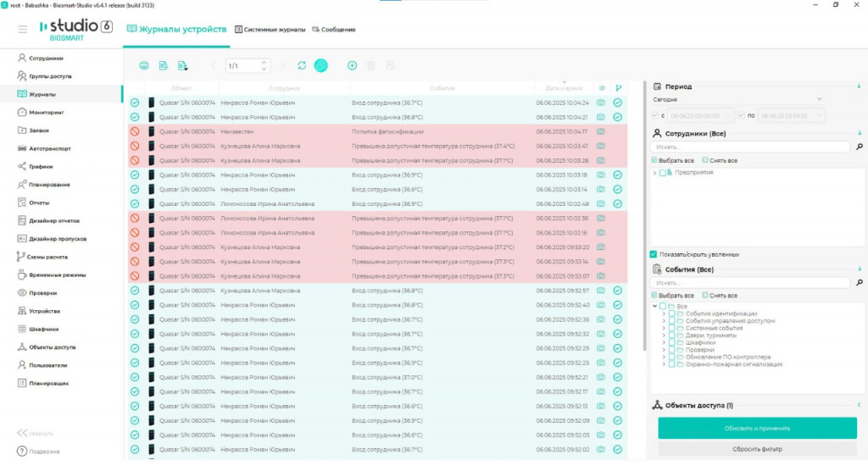Check the Системные события checkbox
Image resolution: width=868 pixels, height=466 pixels.
pos(671,328)
